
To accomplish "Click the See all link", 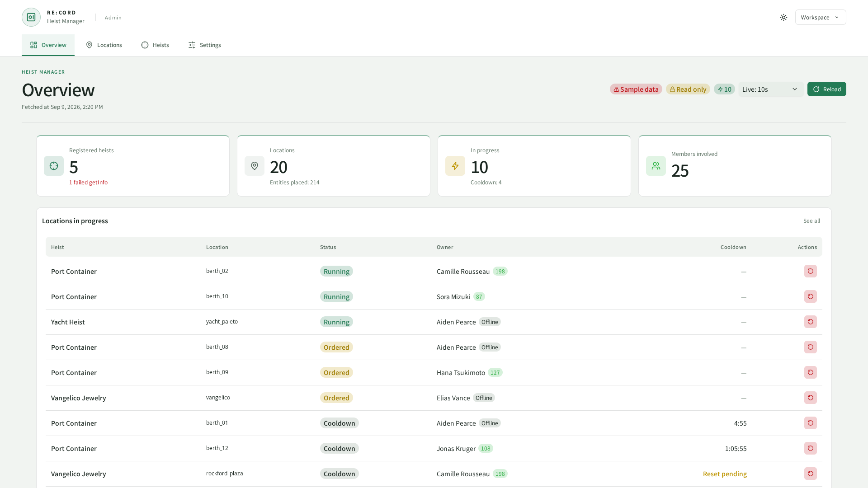I will pos(811,221).
